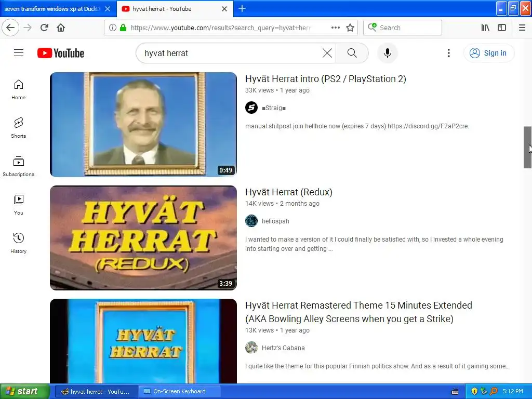Close the hyvat herrat YouTube tab

click(x=224, y=9)
